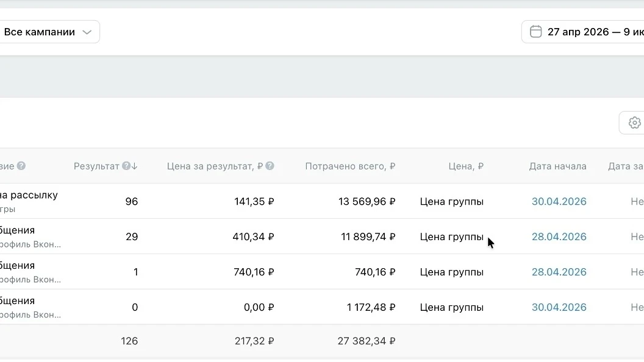The height and width of the screenshot is (362, 644).
Task: Click price per result 141,35 ₽
Action: pyautogui.click(x=254, y=202)
